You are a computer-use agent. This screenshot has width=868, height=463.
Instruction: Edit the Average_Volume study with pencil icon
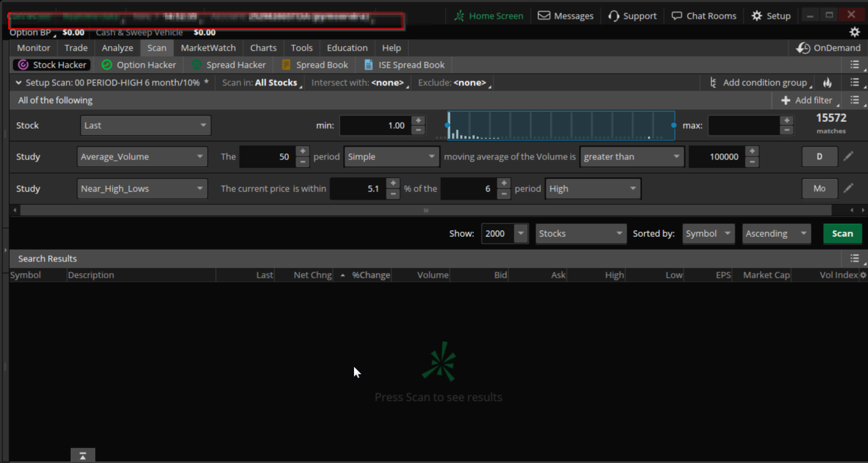[x=848, y=157]
